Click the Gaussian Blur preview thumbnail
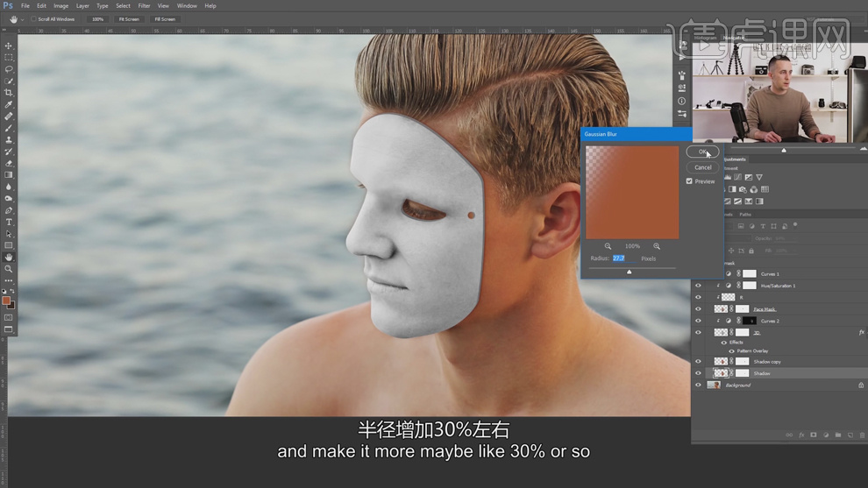868x488 pixels. [632, 193]
